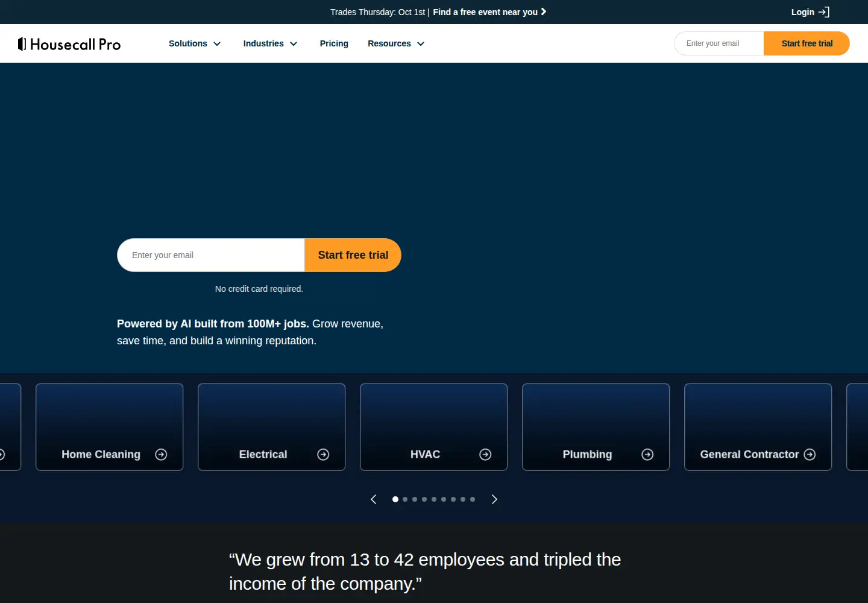Click 'No credit card required.' text
This screenshot has height=603, width=868.
pyautogui.click(x=259, y=289)
